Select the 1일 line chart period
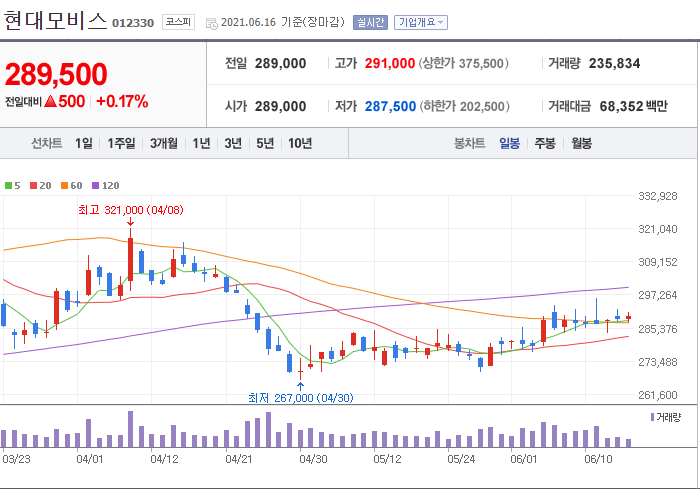The height and width of the screenshot is (489, 700). [83, 143]
